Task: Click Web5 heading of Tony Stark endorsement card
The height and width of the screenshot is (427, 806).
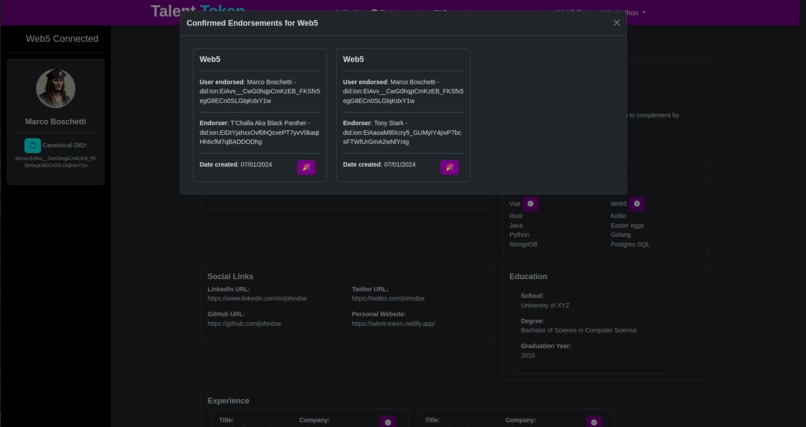Action: (353, 60)
